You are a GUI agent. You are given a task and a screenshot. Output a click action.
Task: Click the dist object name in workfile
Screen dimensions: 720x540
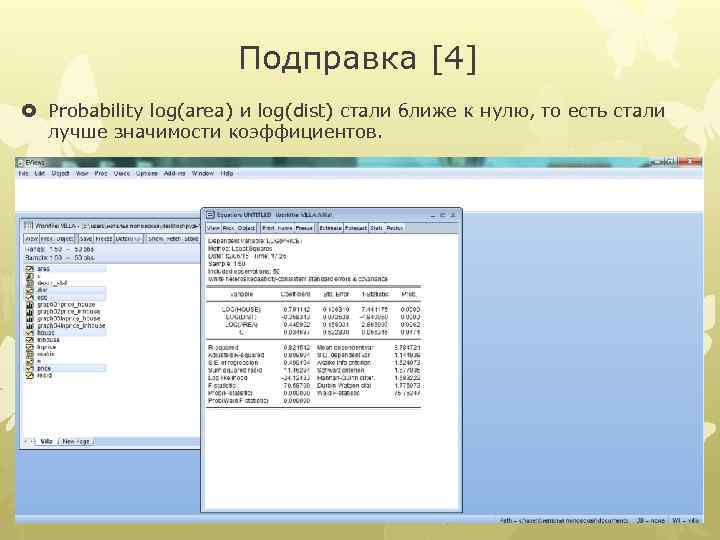click(x=42, y=290)
